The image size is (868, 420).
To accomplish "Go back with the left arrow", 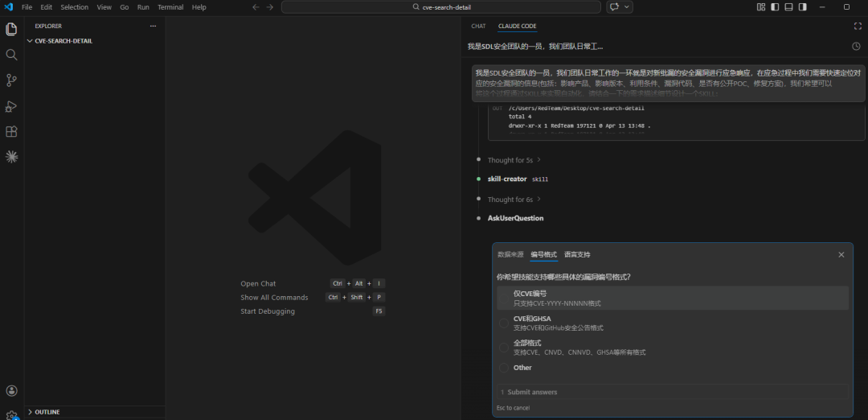I will (256, 7).
